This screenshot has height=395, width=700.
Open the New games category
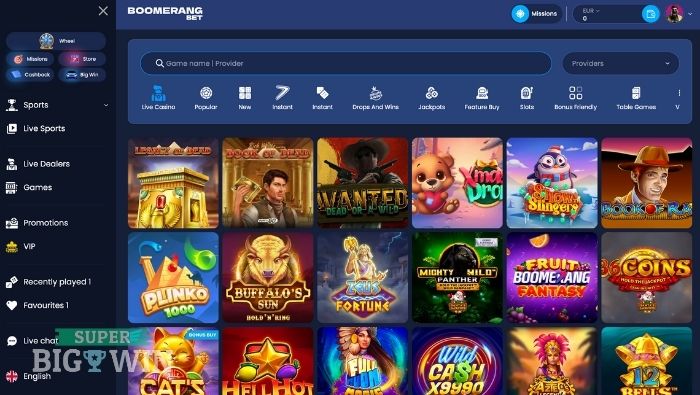click(245, 97)
